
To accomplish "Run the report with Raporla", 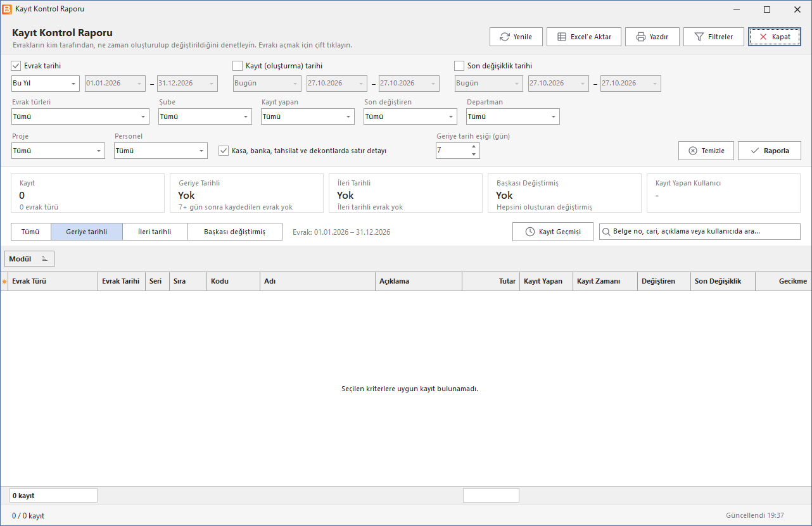I will click(770, 151).
